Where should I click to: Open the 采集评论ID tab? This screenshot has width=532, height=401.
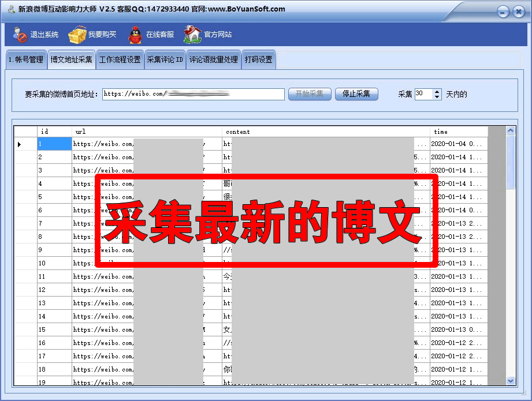[x=165, y=59]
